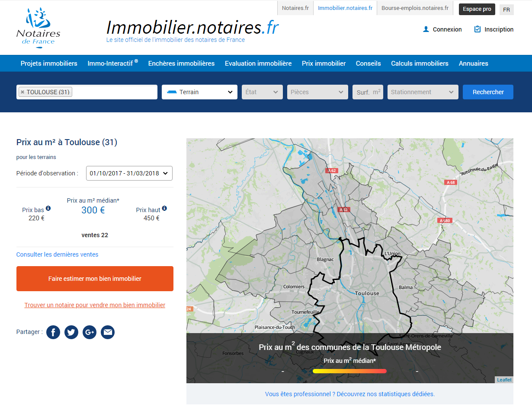Screen dimensions: 532x410
Task: Click the ventes 22 text
Action: (95, 235)
